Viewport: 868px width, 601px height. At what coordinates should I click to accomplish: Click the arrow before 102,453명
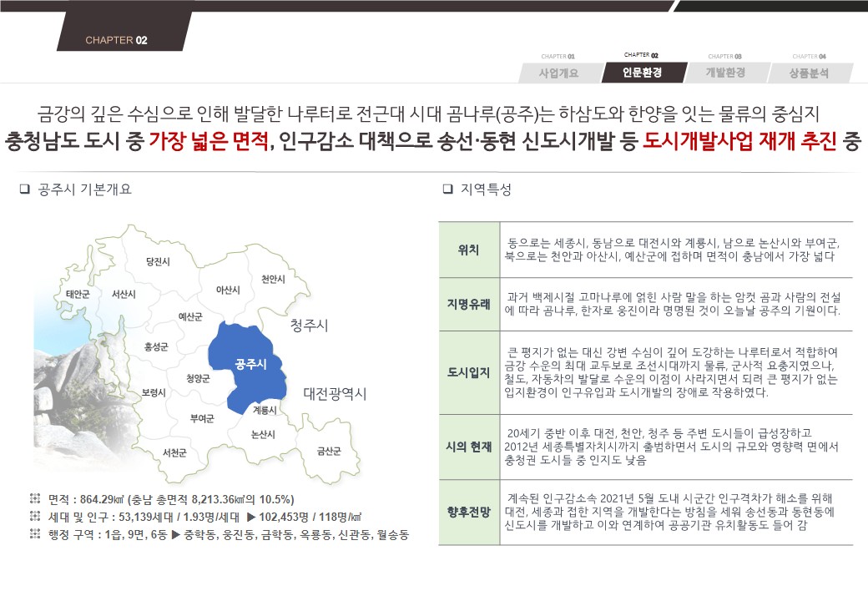click(x=250, y=517)
